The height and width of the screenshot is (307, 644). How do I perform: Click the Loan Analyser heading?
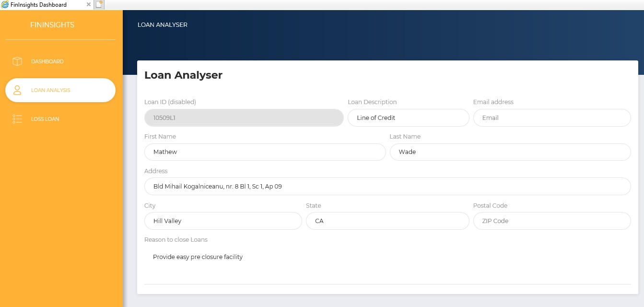coord(183,75)
